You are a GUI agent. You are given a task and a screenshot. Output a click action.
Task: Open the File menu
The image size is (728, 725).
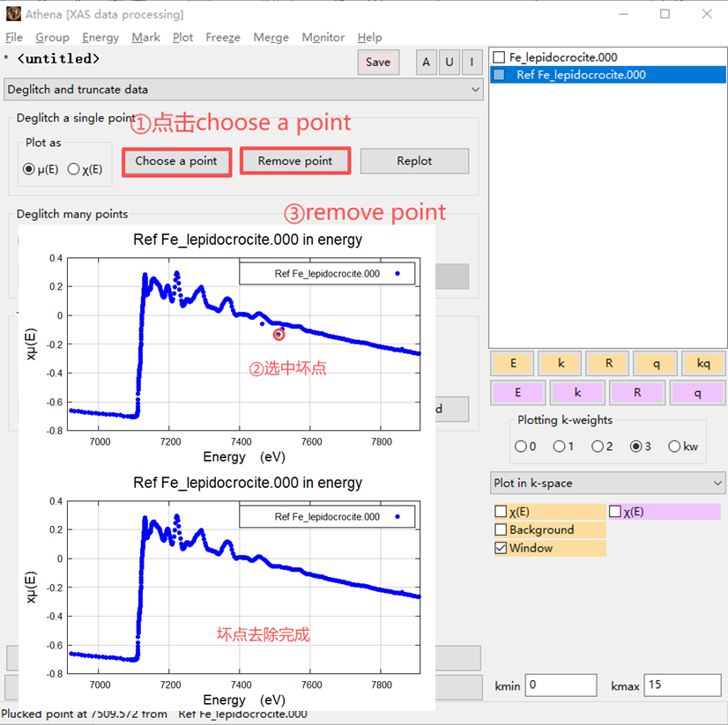(14, 37)
